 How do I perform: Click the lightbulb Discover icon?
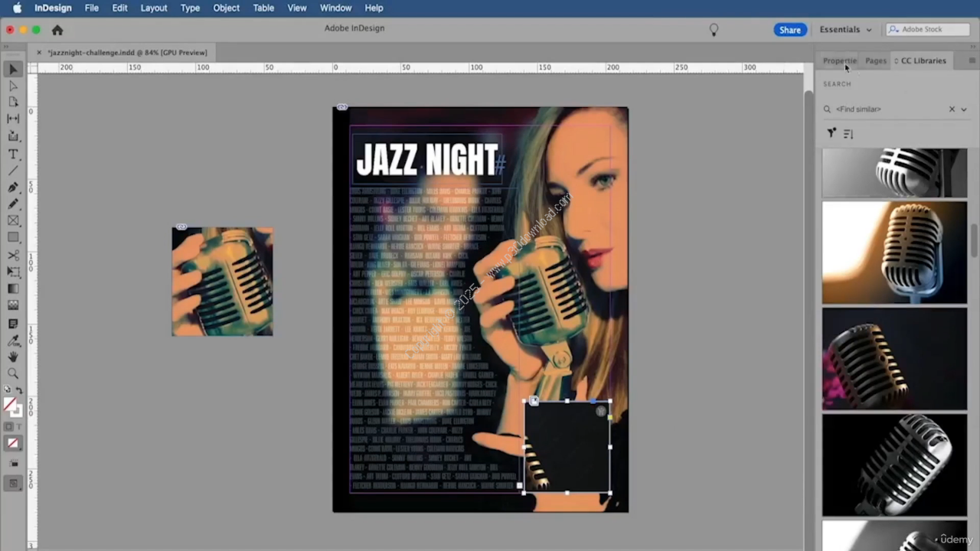point(714,30)
